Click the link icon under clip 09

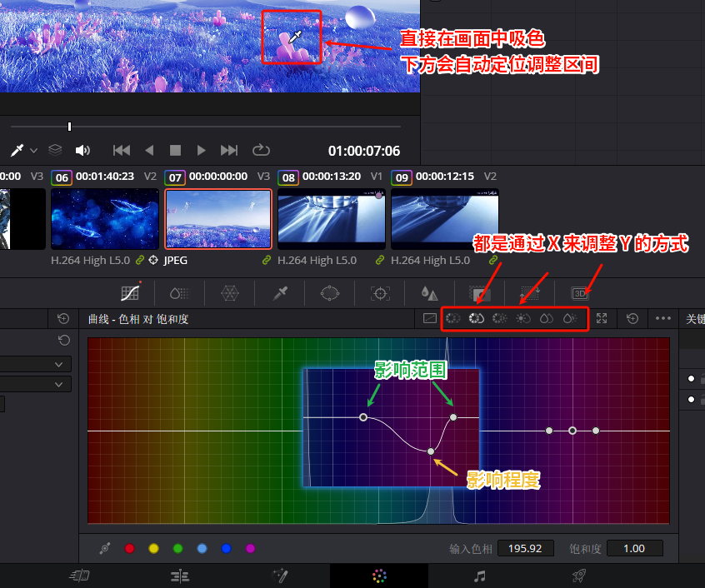point(493,260)
